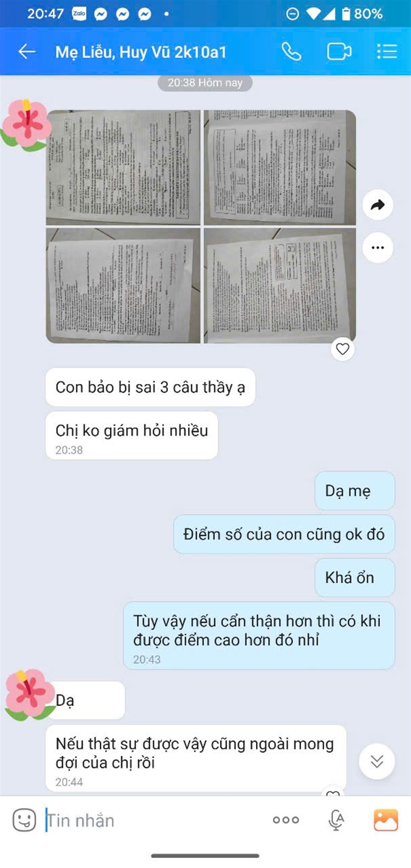
Task: Focus the Tin nhắn message field
Action: point(152,820)
